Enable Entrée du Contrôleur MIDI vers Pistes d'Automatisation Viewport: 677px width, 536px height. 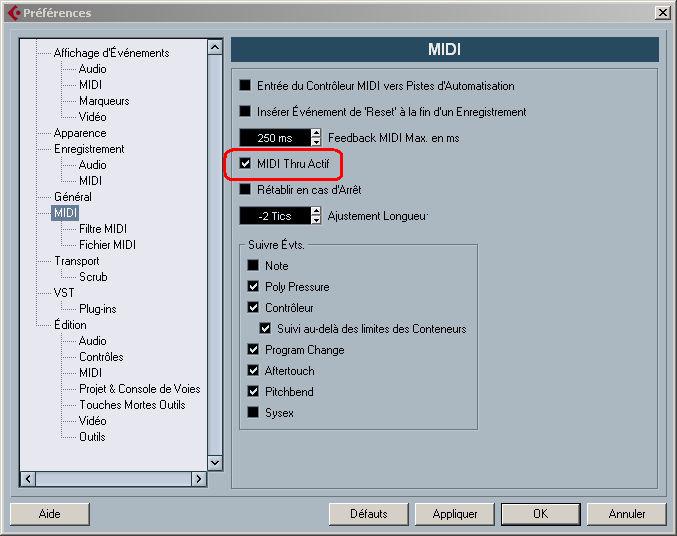245,85
